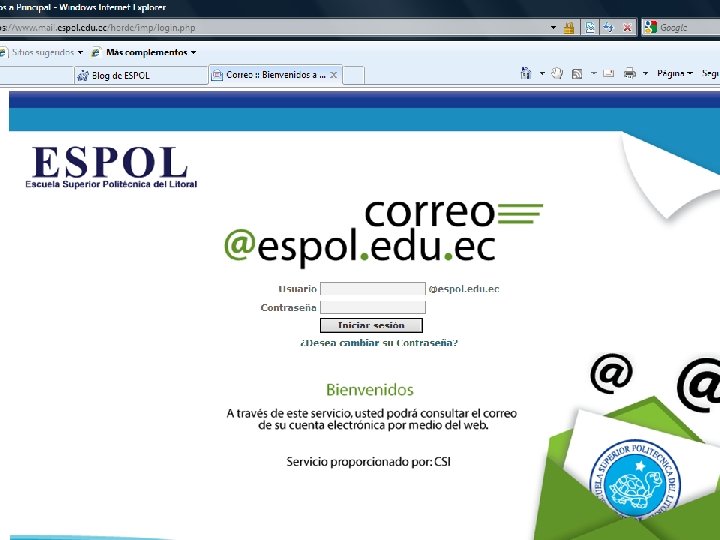Select the Correo :: Bienvenidos tab
The image size is (720, 540).
coord(276,75)
